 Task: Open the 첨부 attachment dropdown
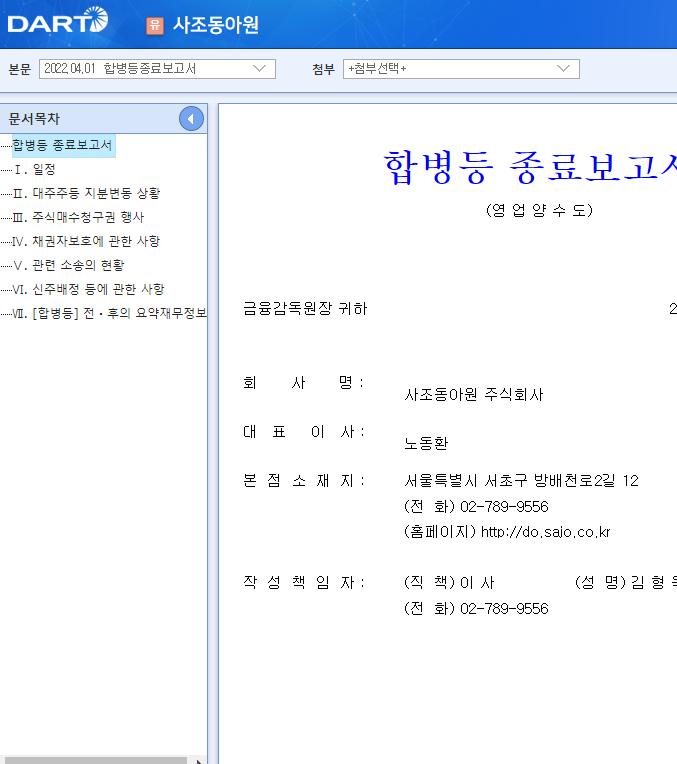[x=461, y=69]
